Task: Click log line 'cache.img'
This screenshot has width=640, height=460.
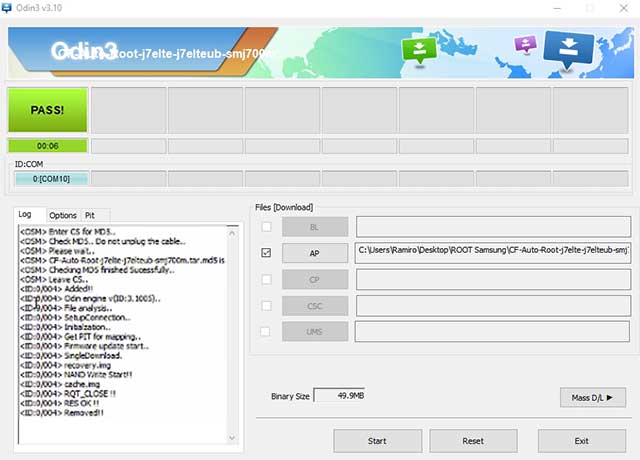Action: coord(60,384)
